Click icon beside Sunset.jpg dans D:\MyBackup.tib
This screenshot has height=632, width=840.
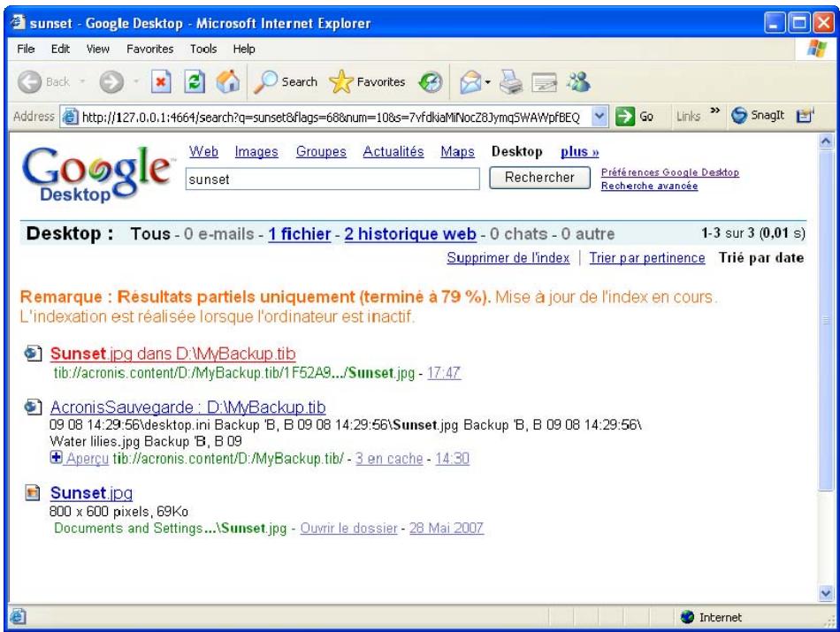(x=34, y=354)
